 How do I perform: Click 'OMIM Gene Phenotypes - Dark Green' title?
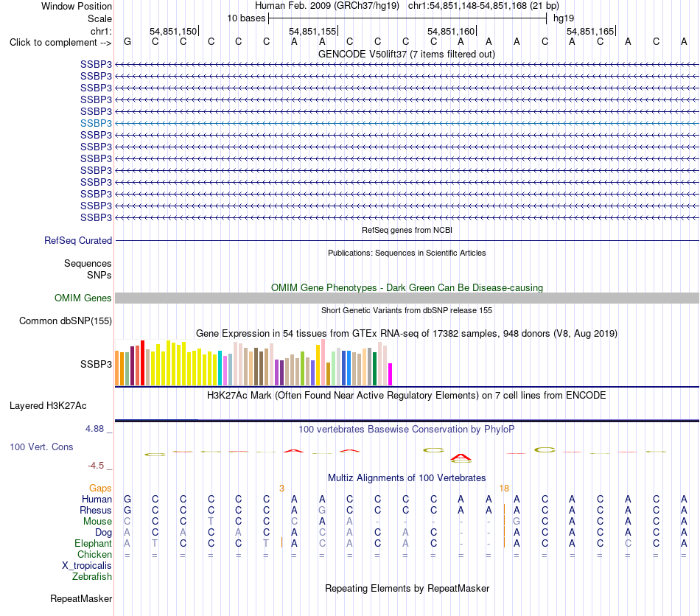tap(407, 288)
